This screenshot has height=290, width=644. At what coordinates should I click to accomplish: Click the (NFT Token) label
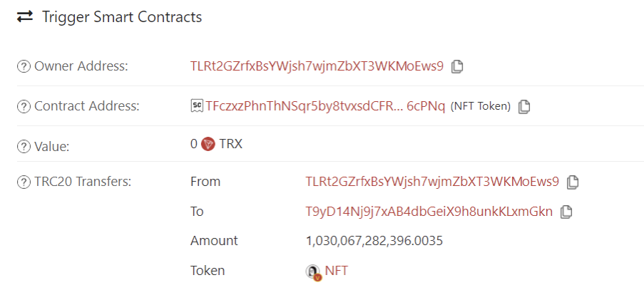point(481,107)
